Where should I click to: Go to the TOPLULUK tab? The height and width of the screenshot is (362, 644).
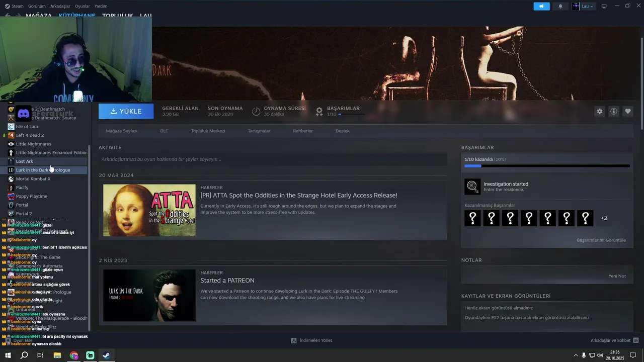click(x=117, y=16)
